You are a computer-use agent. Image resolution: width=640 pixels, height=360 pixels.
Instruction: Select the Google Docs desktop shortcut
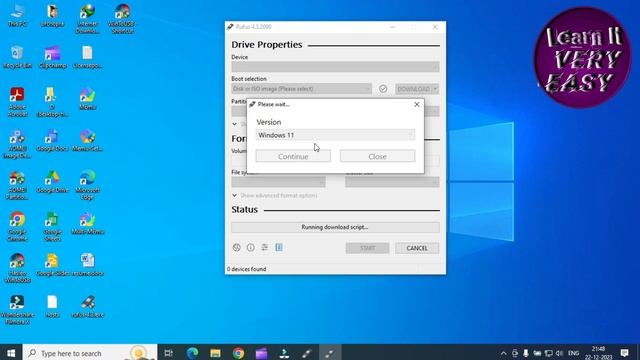[x=52, y=141]
